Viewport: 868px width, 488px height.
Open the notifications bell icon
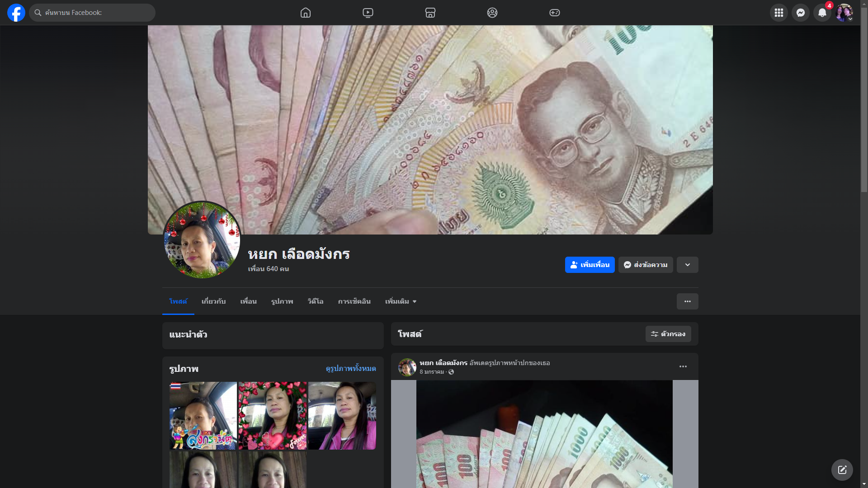[x=822, y=13]
